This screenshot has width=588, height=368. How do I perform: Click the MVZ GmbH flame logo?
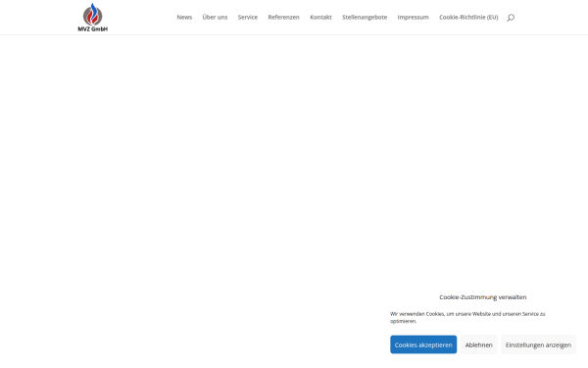[x=93, y=18]
